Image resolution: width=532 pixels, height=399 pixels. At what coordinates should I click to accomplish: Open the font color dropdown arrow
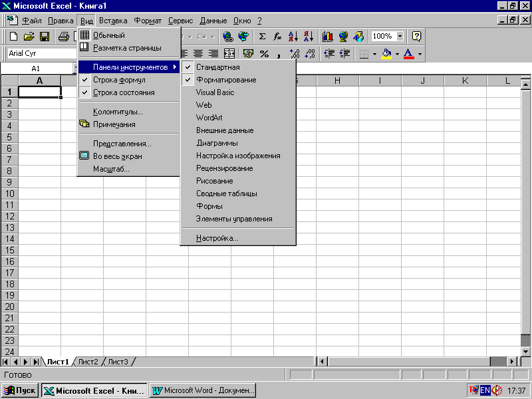[420, 54]
